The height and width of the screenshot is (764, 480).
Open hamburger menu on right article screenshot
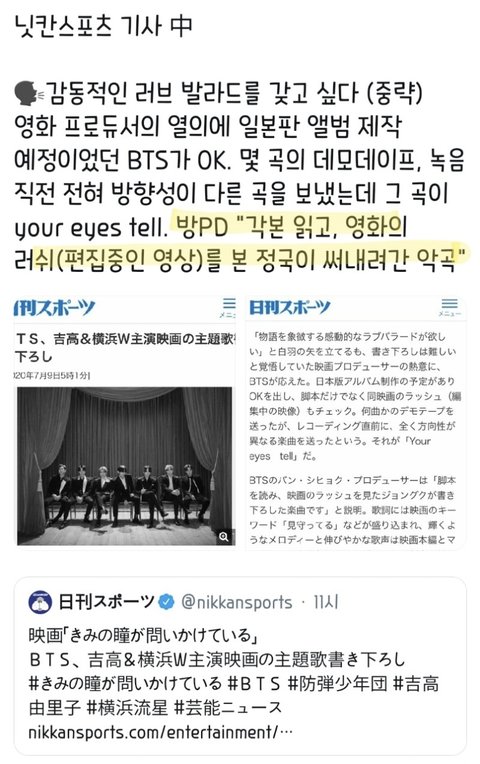tap(449, 306)
